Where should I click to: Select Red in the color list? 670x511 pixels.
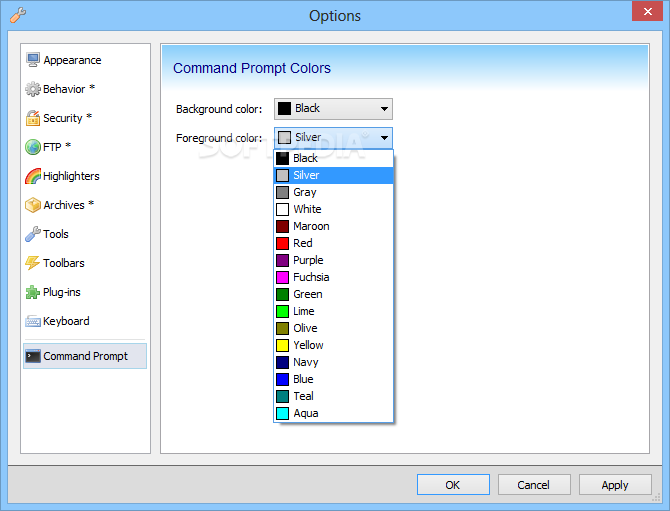pyautogui.click(x=333, y=243)
